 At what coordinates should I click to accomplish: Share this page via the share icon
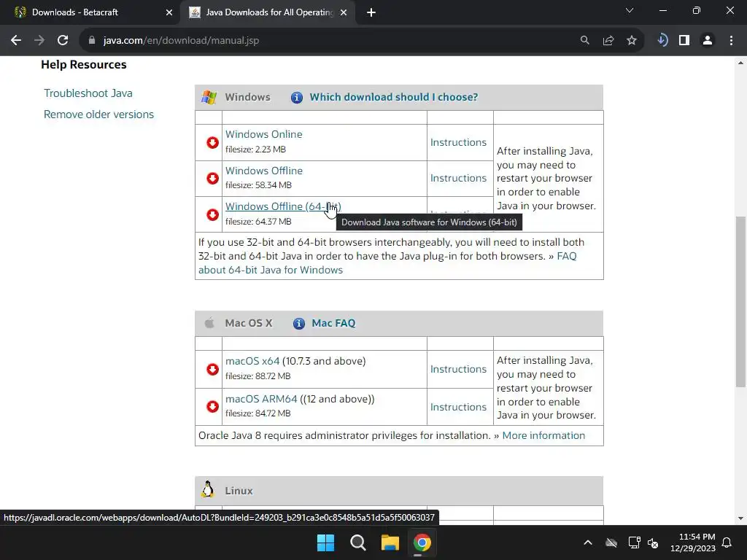tap(608, 41)
